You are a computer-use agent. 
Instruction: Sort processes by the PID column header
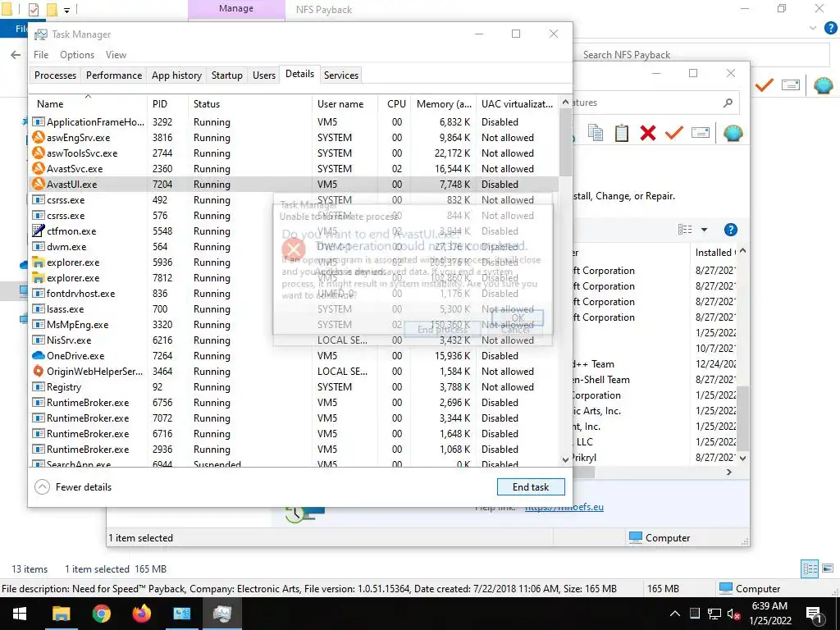[x=167, y=104]
